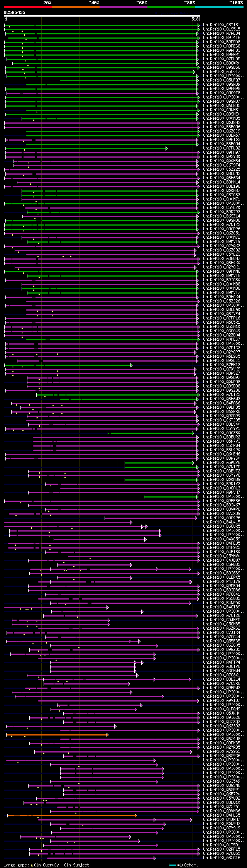This screenshot has width=247, height=868.
Task: Click the UniRef100_A9NVH7 entry
Action: [222, 493]
